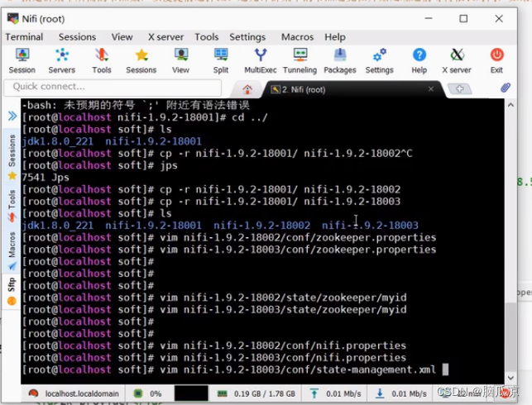Go to the Home tab icon
532x405 pixels.
point(247,89)
